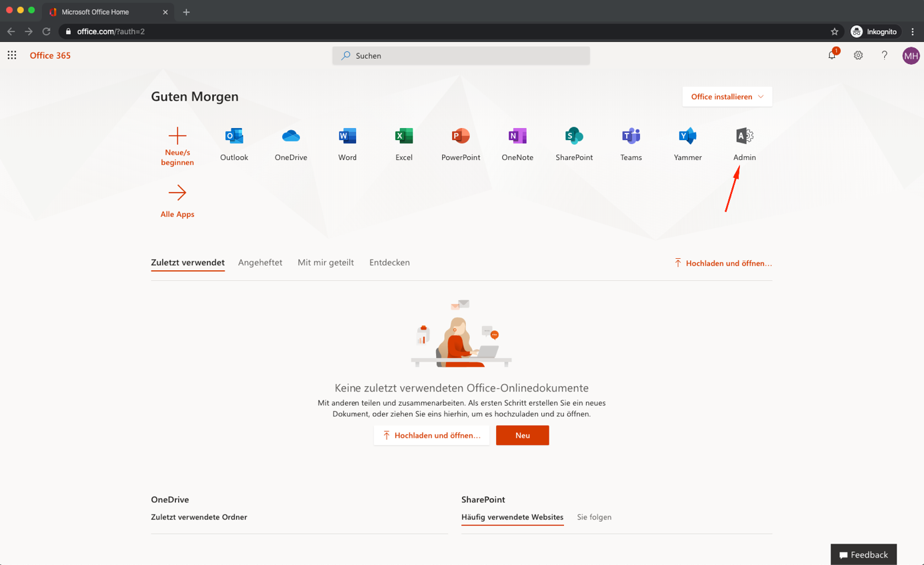Image resolution: width=924 pixels, height=565 pixels.
Task: Open the OneDrive app
Action: click(x=291, y=144)
